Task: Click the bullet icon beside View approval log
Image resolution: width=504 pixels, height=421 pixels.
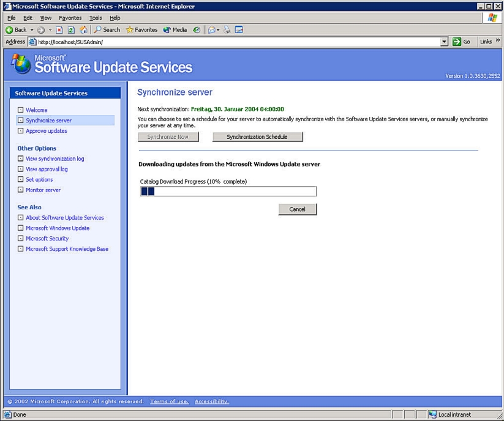Action: 21,169
